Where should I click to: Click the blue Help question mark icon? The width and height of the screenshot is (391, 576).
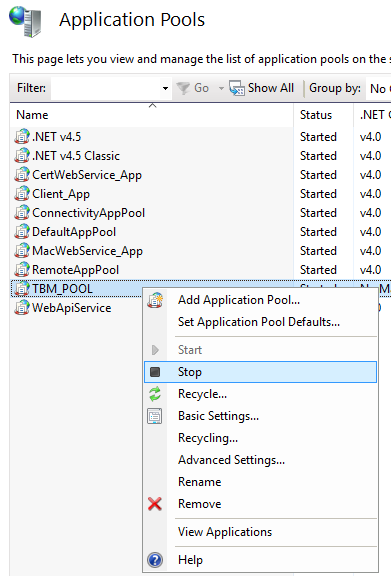[x=155, y=560]
